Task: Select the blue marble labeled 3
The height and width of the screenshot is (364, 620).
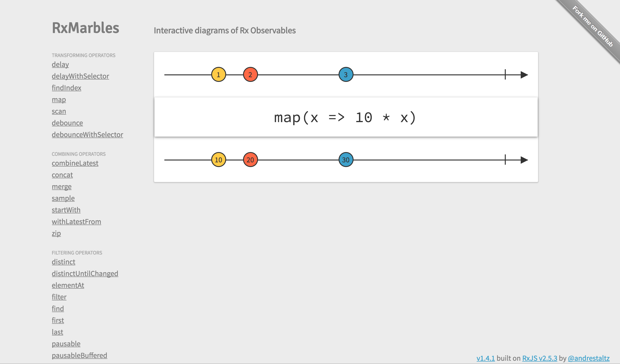Action: (x=346, y=74)
